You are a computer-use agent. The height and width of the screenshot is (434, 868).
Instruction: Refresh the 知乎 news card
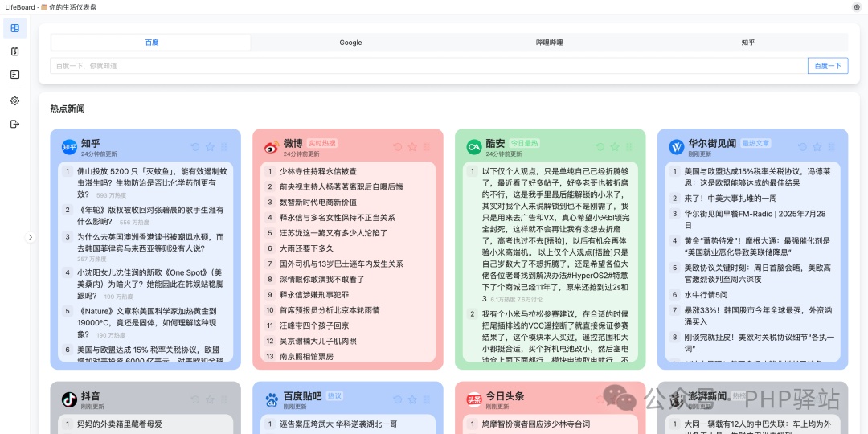click(x=194, y=147)
